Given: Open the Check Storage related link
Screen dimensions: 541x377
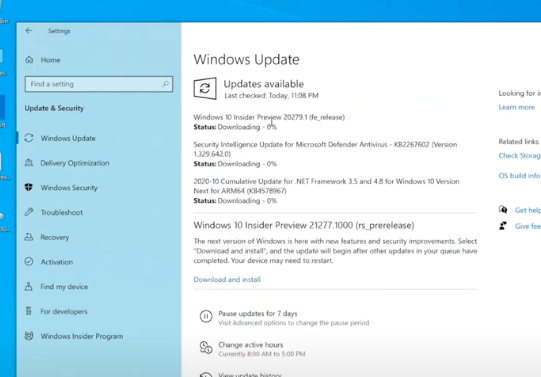Looking at the screenshot, I should [x=520, y=156].
